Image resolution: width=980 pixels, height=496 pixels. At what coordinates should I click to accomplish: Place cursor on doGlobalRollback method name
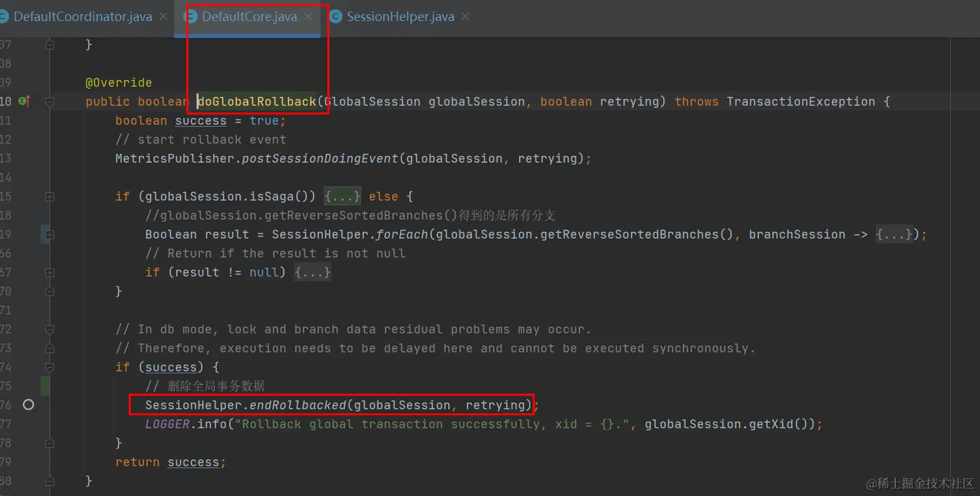point(258,102)
